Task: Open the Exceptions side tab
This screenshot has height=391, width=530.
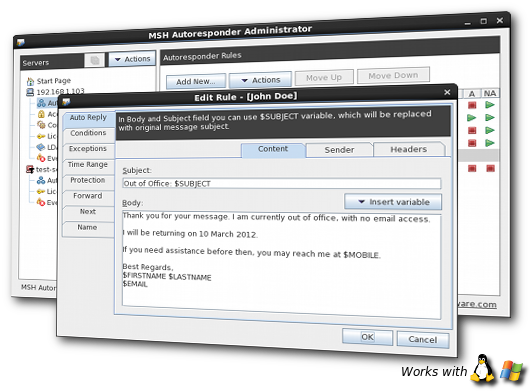Action: [88, 149]
